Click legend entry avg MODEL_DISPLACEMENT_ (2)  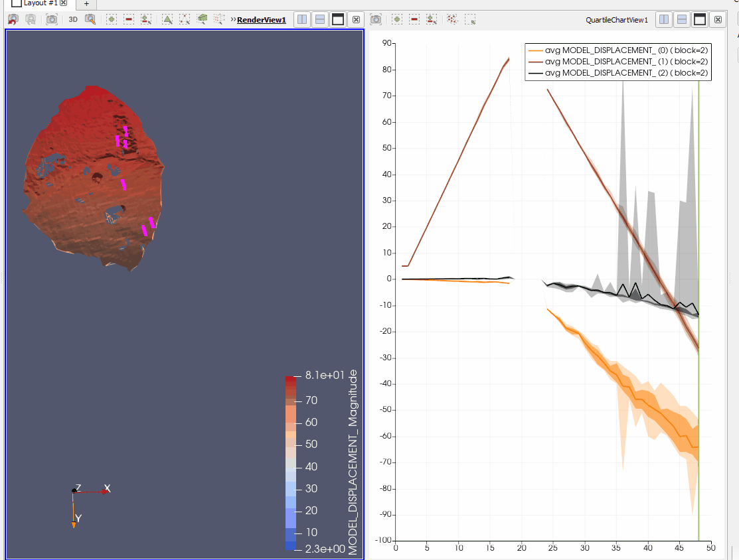pos(618,73)
